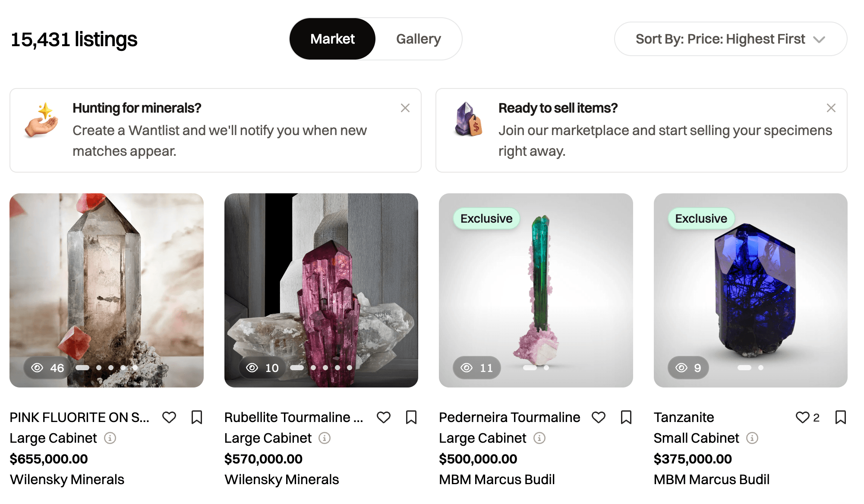864x504 pixels.
Task: Open the Wilensky Minerals seller under Pink Fluorite
Action: point(67,479)
